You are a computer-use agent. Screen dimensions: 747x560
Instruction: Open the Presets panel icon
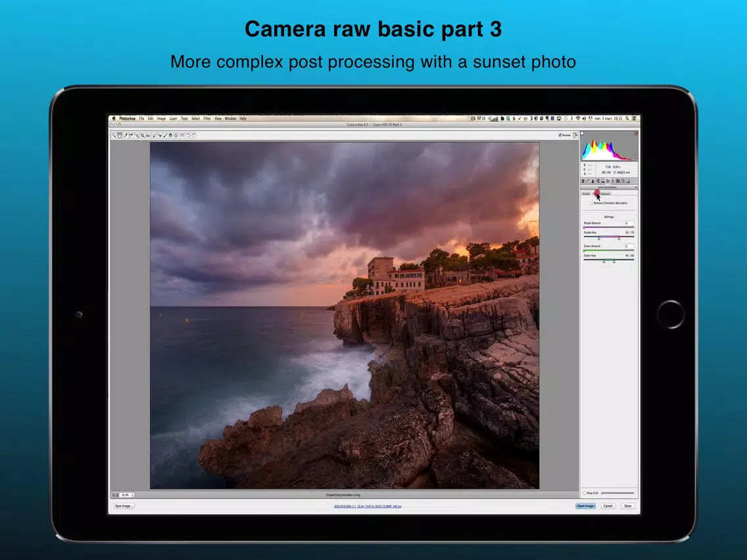click(x=623, y=181)
